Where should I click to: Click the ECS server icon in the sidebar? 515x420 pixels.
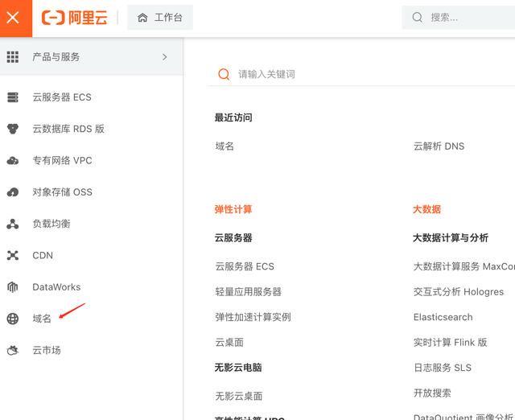(x=13, y=97)
